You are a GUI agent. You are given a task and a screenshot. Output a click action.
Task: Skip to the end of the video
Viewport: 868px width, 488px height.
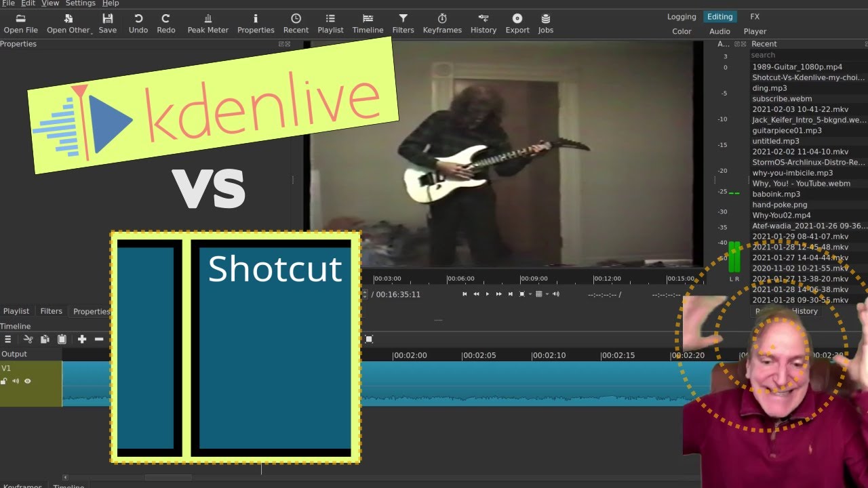(510, 294)
